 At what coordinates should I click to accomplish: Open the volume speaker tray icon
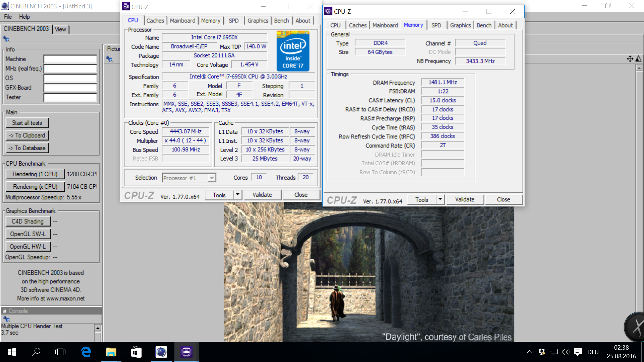coord(566,352)
